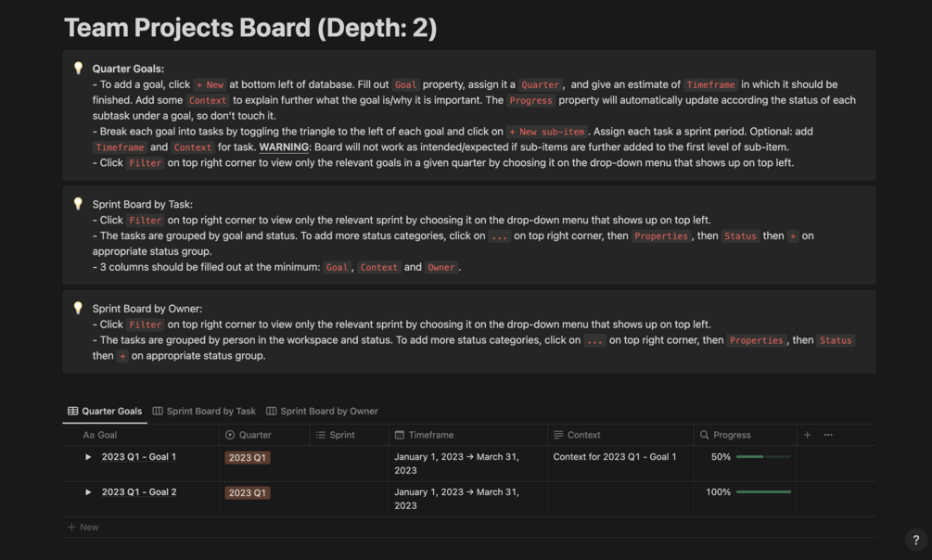Open the Quarter column header menu
The width and height of the screenshot is (932, 560).
tap(254, 435)
